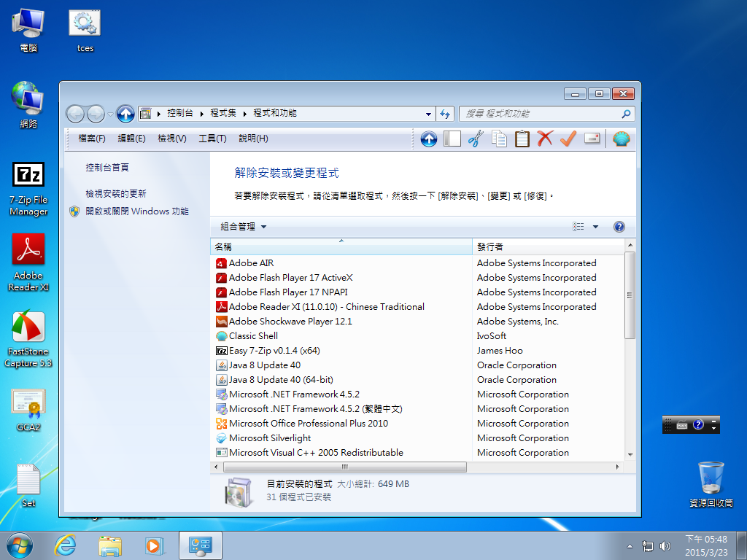The image size is (747, 560).
Task: Sort by the 發行者 column header
Action: (x=548, y=246)
